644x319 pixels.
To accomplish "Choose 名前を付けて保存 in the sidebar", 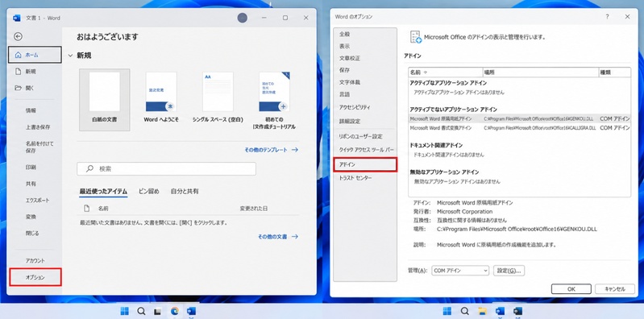I will [x=39, y=147].
